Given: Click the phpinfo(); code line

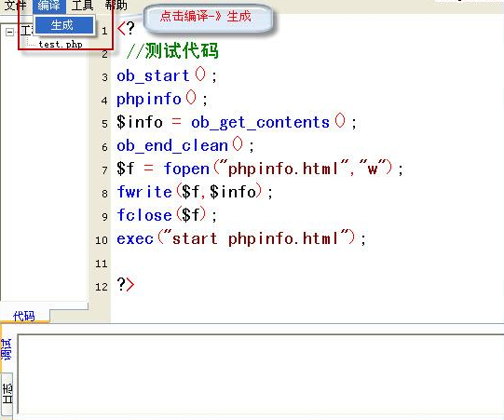Looking at the screenshot, I should coord(162,99).
